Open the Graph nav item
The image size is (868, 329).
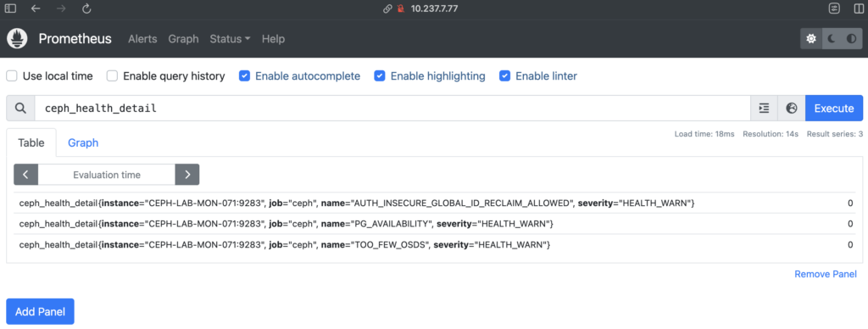(x=183, y=39)
